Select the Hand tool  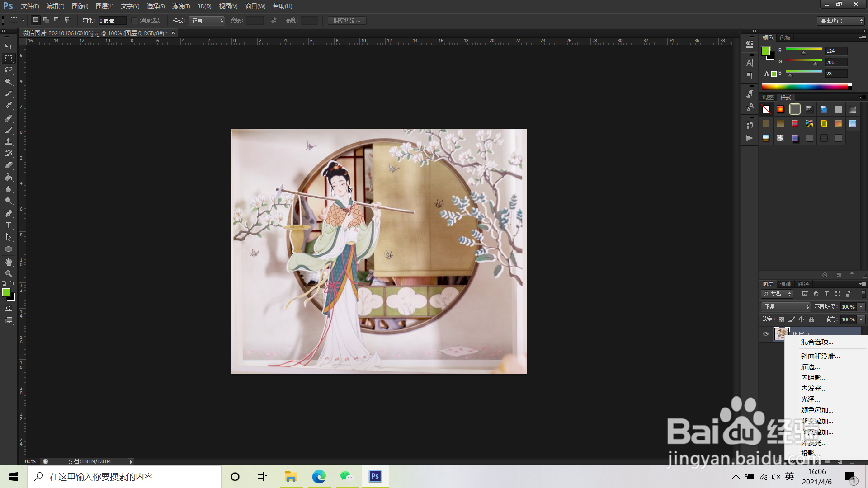click(x=9, y=262)
